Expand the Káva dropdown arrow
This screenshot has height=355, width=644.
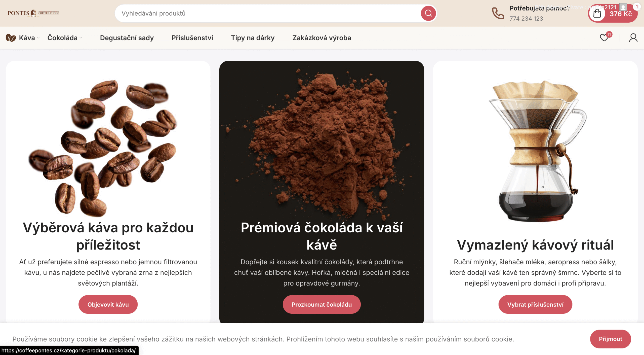coord(38,38)
